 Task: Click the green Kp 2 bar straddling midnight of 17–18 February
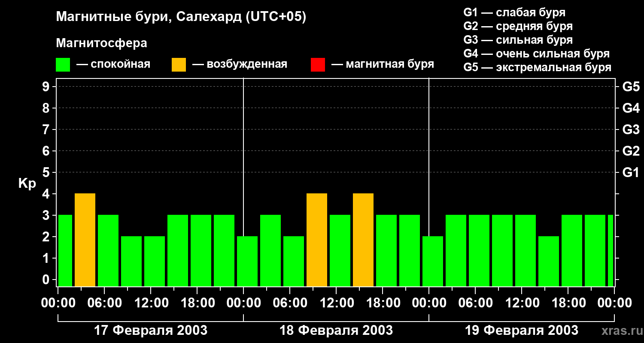[x=247, y=262]
